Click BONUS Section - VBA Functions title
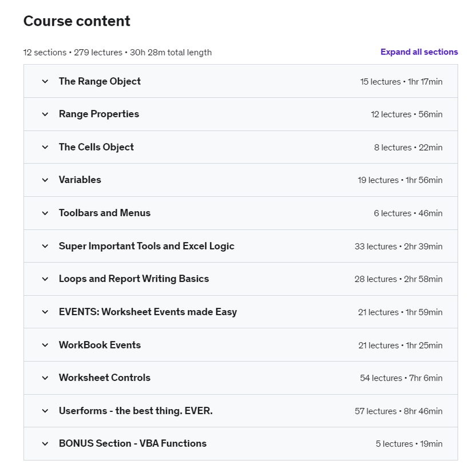 tap(133, 443)
